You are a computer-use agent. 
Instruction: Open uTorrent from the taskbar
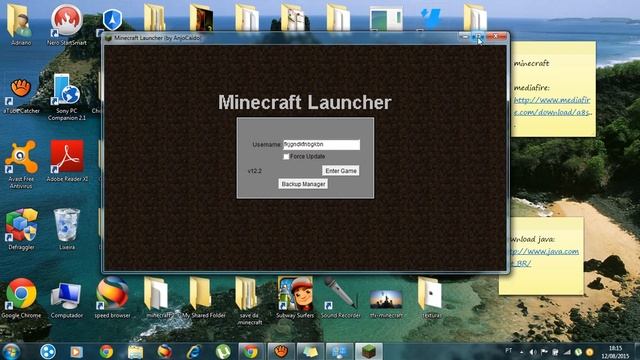click(x=223, y=351)
